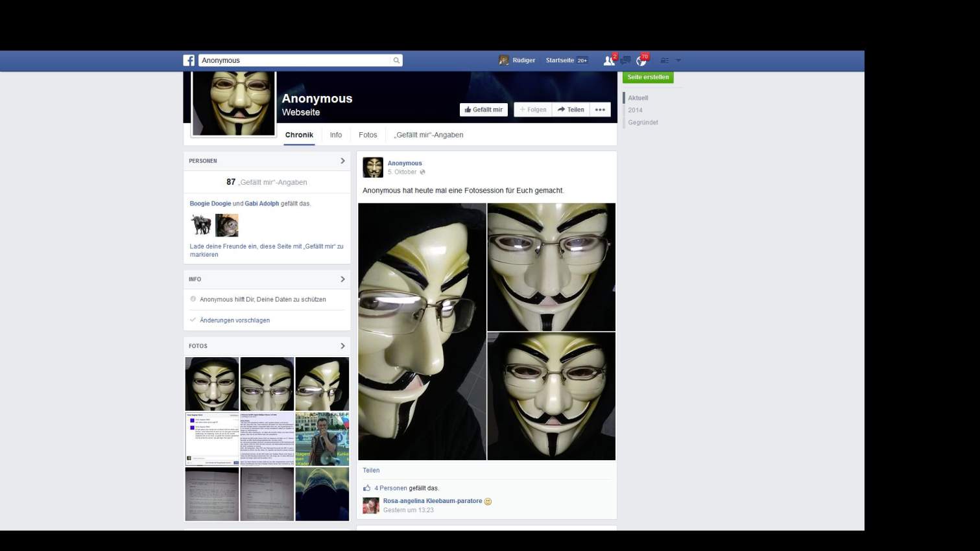Jump to Gegründet in timeline

coord(643,123)
